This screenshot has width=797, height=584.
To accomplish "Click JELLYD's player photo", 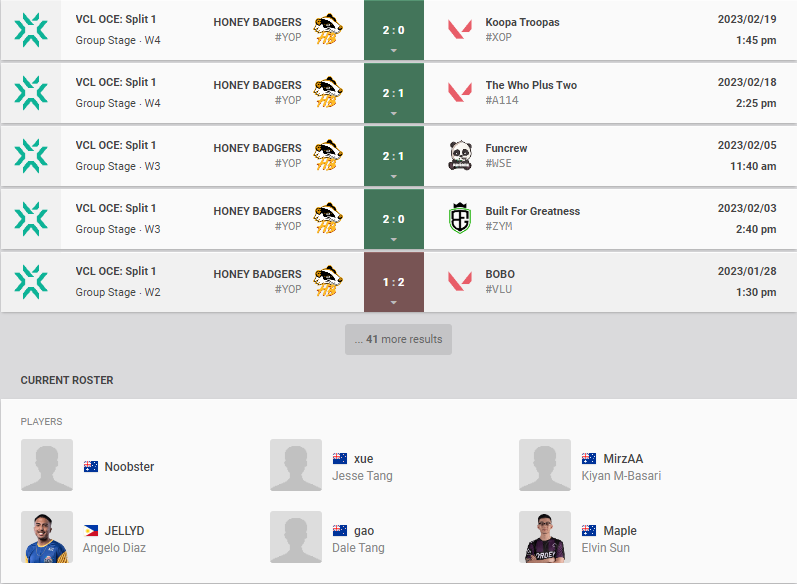I will [47, 537].
